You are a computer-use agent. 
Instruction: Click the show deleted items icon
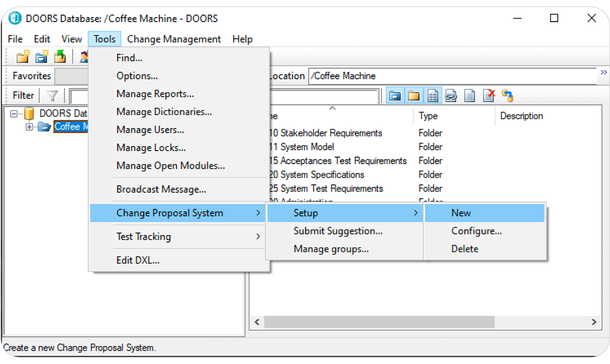(488, 95)
